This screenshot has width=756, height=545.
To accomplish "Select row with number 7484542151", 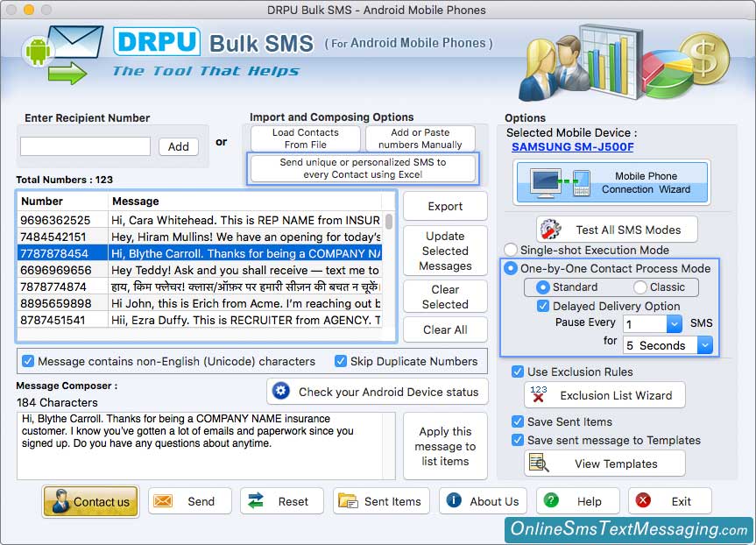I will 200,237.
